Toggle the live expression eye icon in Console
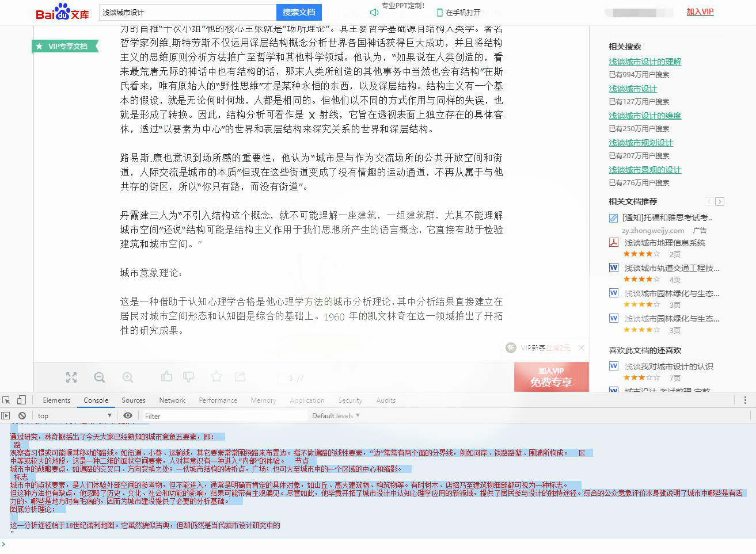Viewport: 756px width, 554px height. [x=128, y=415]
